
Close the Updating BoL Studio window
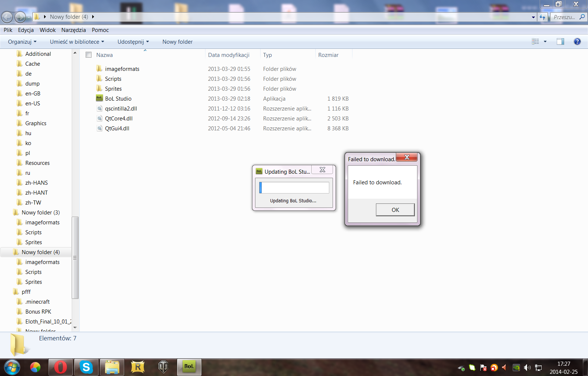coord(322,169)
